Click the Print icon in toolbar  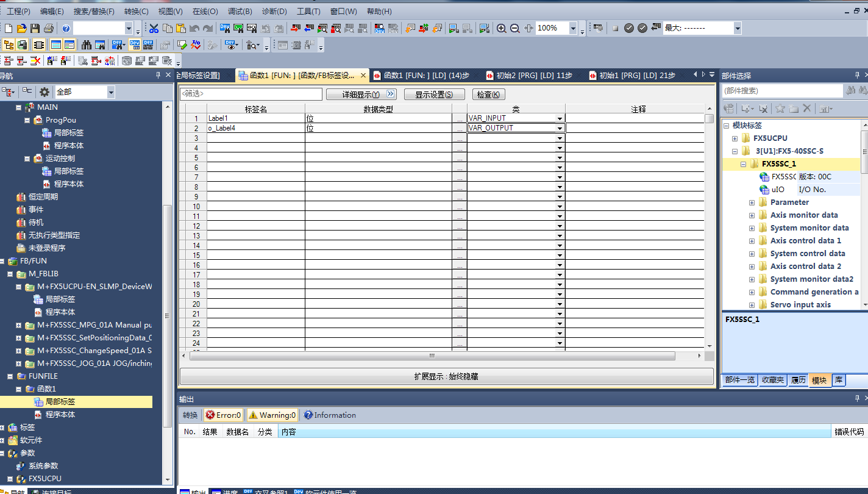point(48,28)
